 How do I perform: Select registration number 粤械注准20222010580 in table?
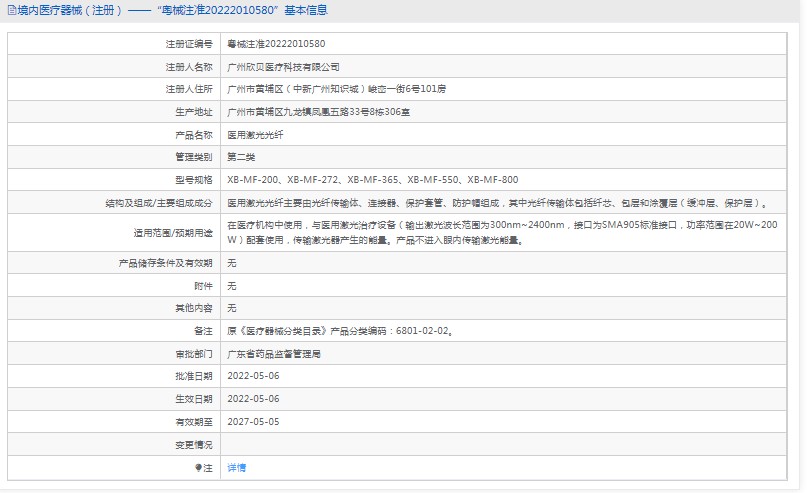point(276,44)
